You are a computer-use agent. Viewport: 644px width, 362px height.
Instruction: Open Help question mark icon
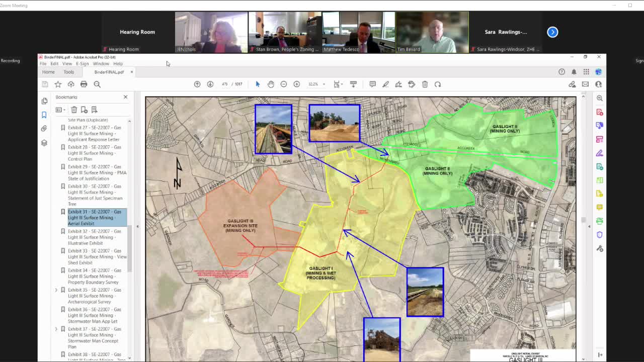click(561, 72)
